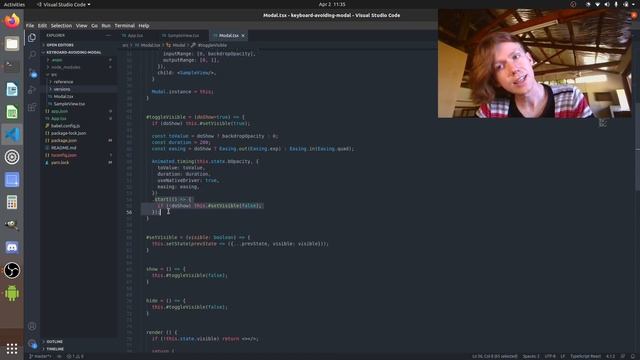Open LibreOffice Calc in dock
The image size is (640, 360).
coord(12,112)
